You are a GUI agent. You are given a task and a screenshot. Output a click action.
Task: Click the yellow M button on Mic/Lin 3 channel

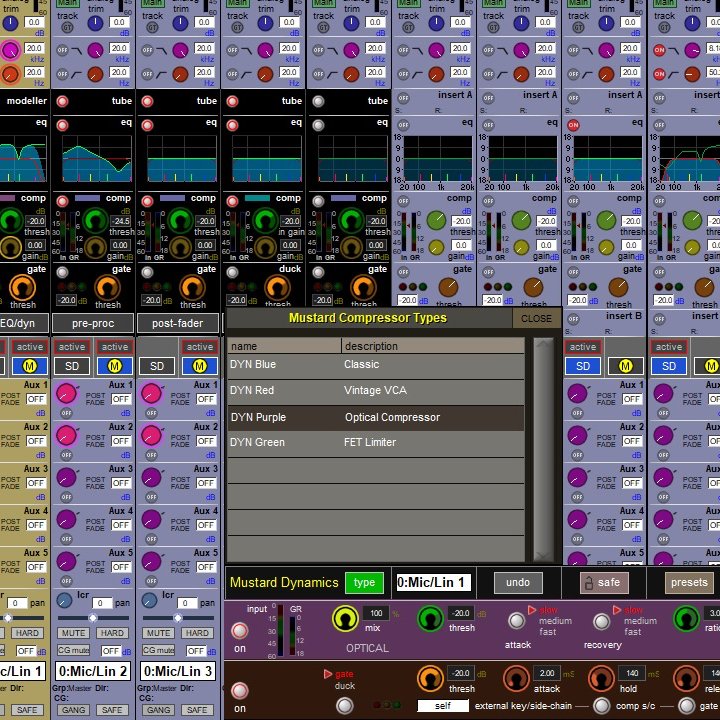199,366
